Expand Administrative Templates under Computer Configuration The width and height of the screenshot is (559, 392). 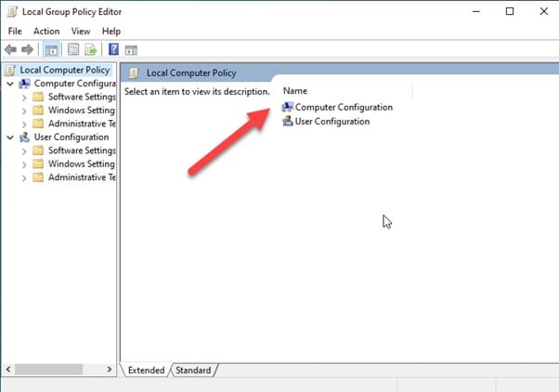pos(24,124)
